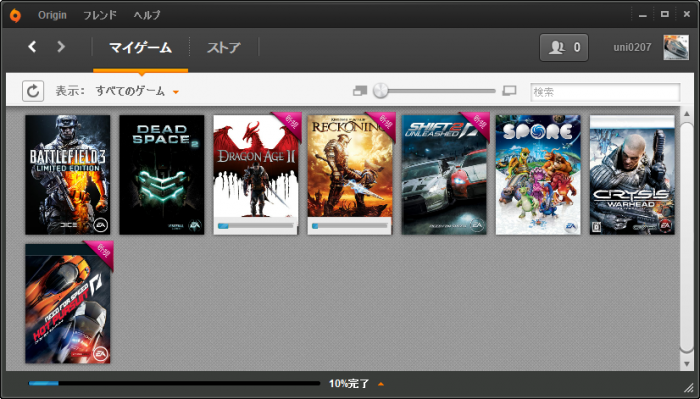This screenshot has height=399, width=700.
Task: Go back with the left arrow
Action: 32,46
